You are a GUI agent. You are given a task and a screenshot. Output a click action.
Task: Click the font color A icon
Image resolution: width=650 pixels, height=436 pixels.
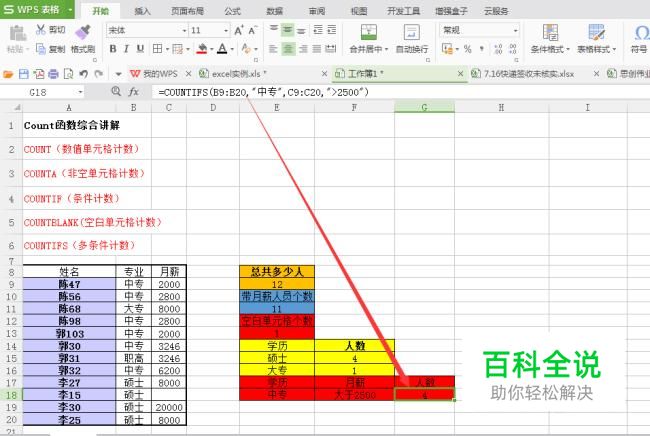pos(222,49)
